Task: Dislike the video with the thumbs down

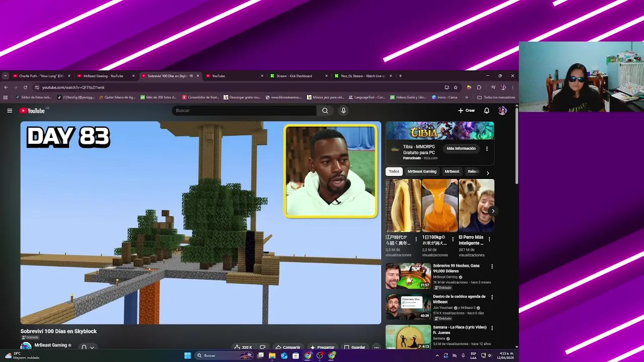Action: point(263,347)
